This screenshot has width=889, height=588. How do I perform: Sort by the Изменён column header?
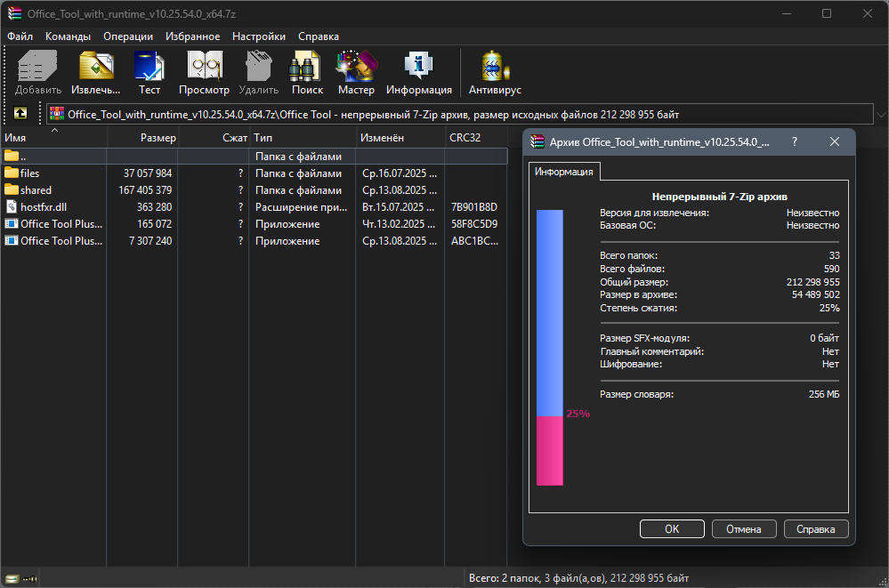coord(400,138)
